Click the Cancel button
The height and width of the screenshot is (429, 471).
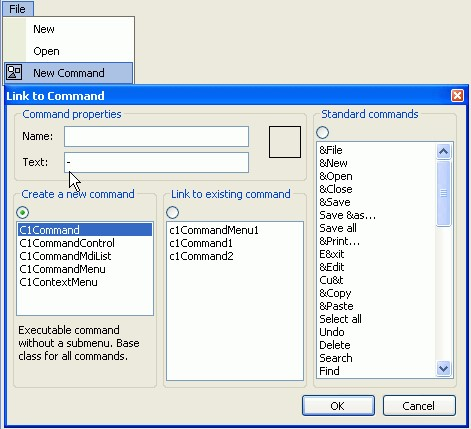(x=419, y=406)
